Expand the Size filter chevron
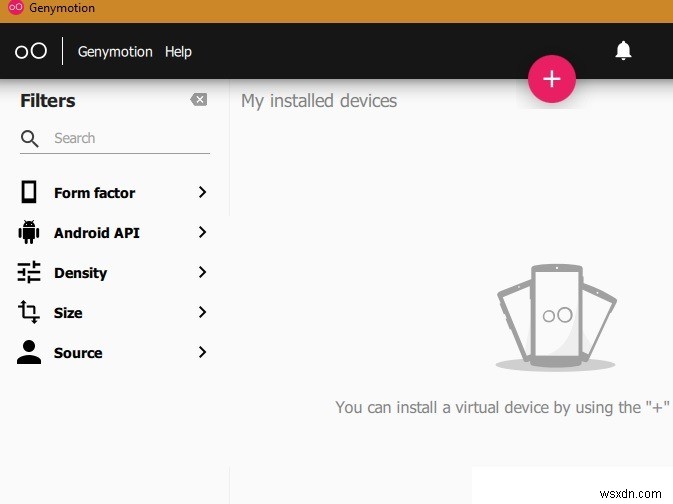The image size is (673, 504). [x=203, y=312]
